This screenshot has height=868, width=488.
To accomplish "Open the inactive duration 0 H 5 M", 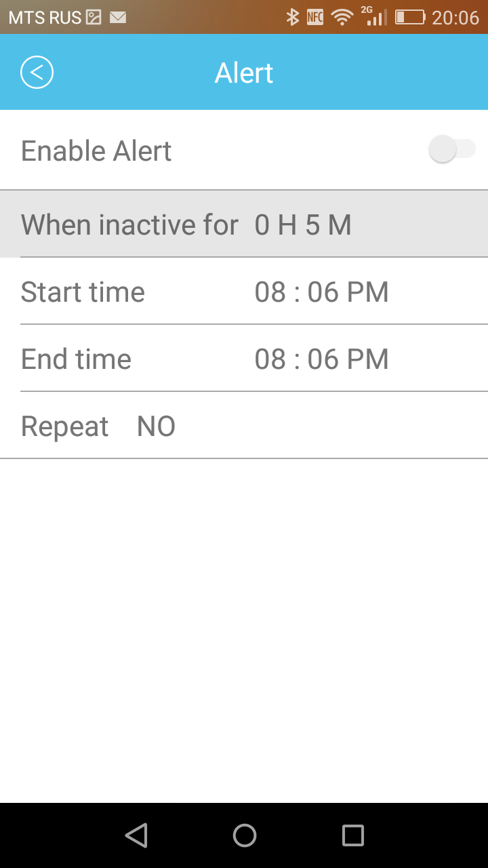I will click(x=303, y=225).
